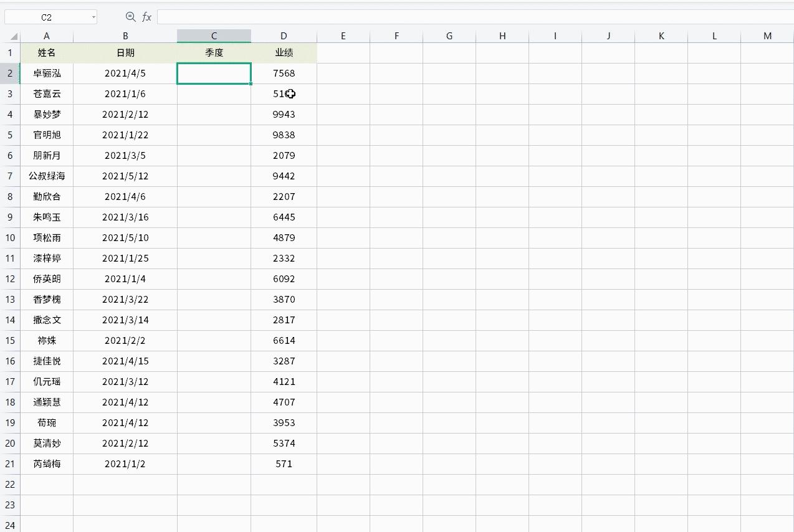Select the value cell 3870
Viewport: 794px width, 532px height.
coord(284,300)
